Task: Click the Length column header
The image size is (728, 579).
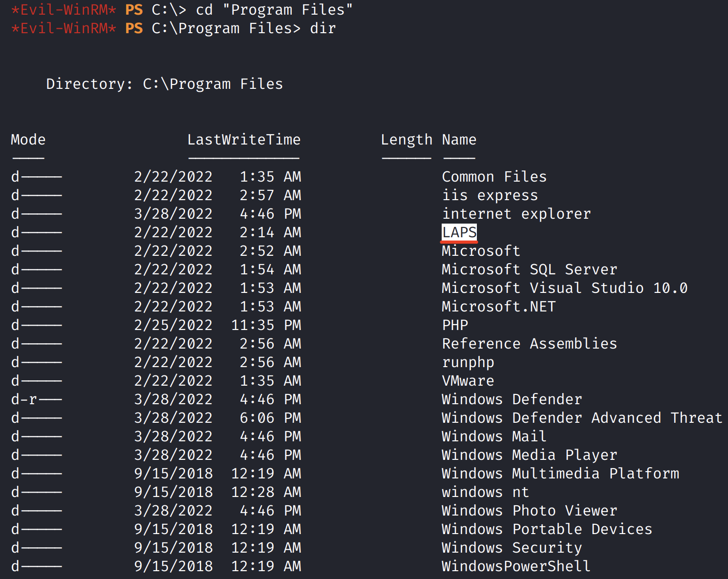Action: coord(407,140)
